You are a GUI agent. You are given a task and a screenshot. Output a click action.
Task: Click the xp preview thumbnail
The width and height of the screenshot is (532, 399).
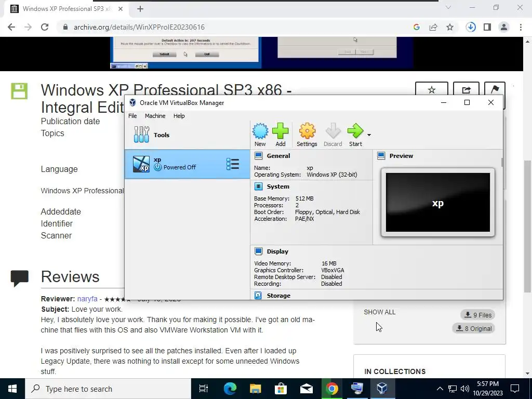[437, 203]
